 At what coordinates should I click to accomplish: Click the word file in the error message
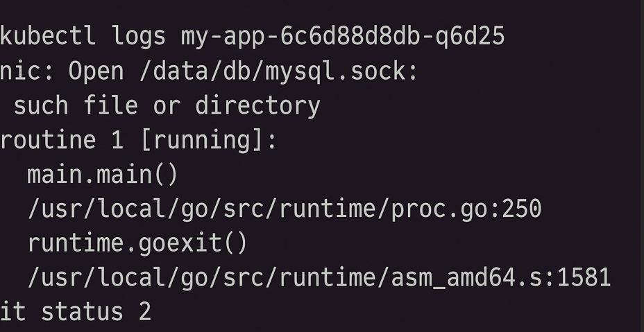111,105
